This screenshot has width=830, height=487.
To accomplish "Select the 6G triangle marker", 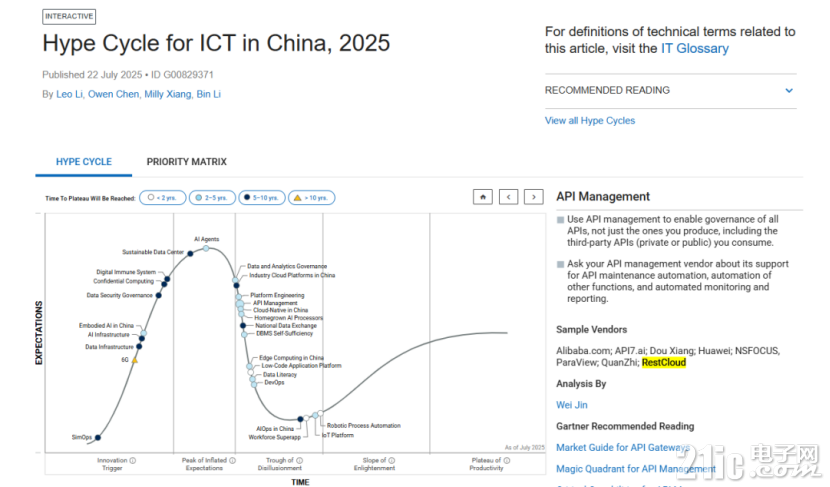I will point(134,360).
